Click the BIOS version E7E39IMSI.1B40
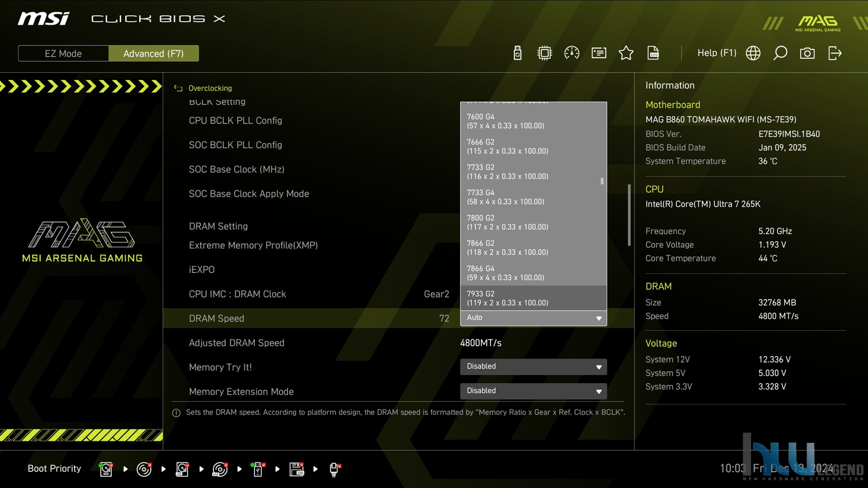The height and width of the screenshot is (488, 868). (x=789, y=134)
